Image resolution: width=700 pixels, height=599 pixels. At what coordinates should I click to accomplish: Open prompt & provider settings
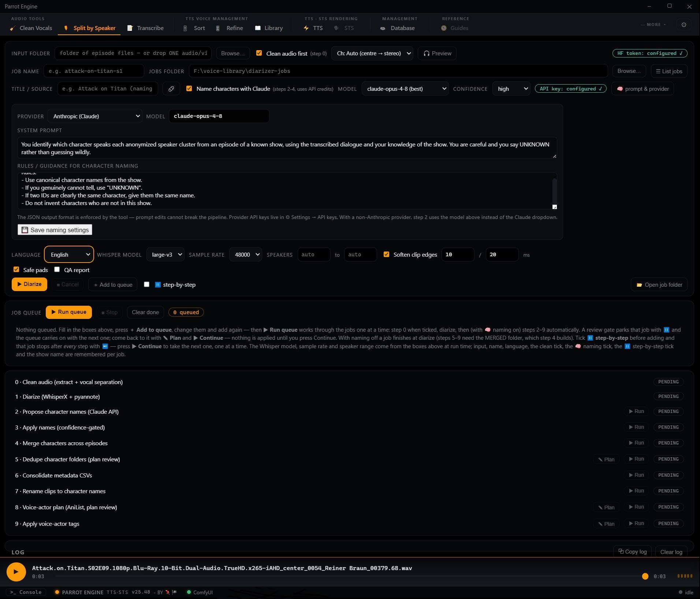pyautogui.click(x=643, y=89)
